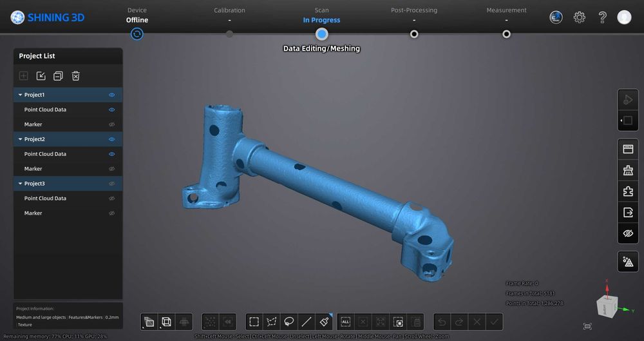644x341 pixels.
Task: Toggle visibility of Project2 Point Cloud Data
Action: click(x=111, y=154)
